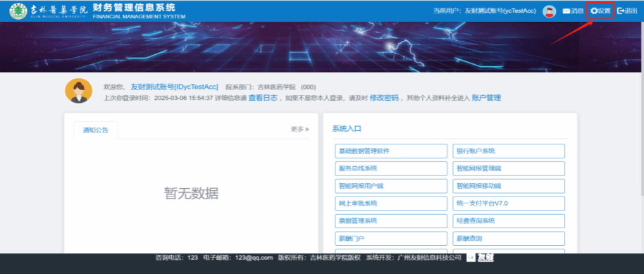Click the large profile avatar by welcome text
Screen dimensions: 644x274
pyautogui.click(x=79, y=91)
